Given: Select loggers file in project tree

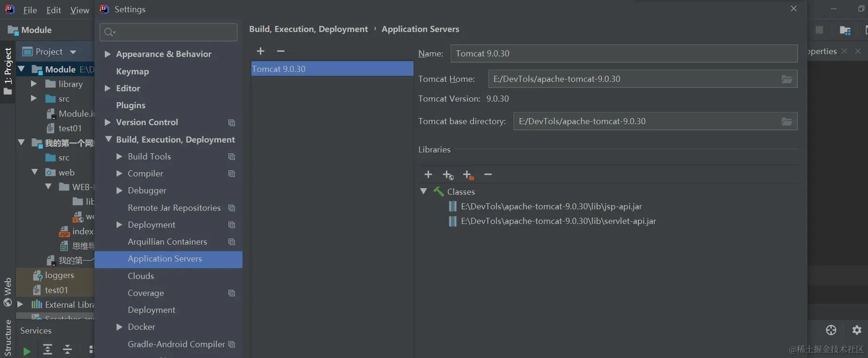Looking at the screenshot, I should click(x=60, y=275).
